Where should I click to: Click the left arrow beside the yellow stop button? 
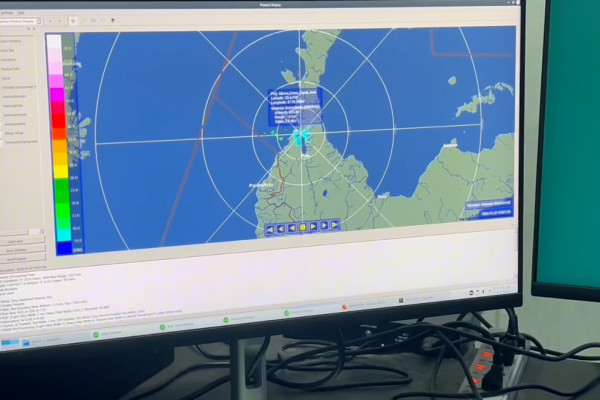[292, 228]
